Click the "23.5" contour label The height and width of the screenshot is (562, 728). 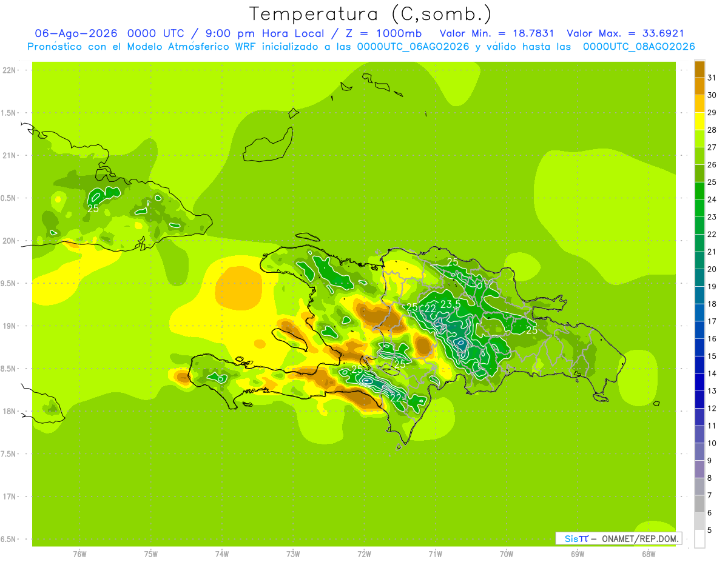pyautogui.click(x=450, y=304)
